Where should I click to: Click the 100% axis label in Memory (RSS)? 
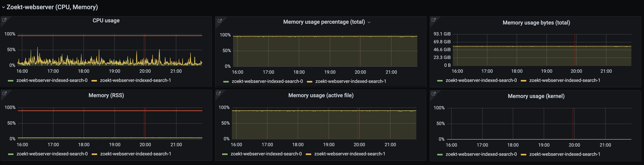coord(10,107)
